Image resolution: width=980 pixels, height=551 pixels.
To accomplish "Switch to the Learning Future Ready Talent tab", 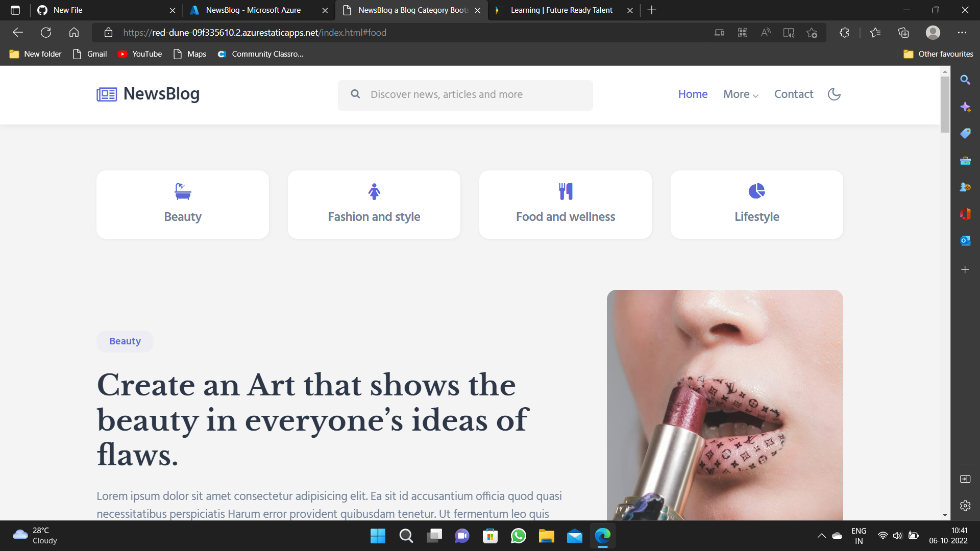I will tap(559, 10).
